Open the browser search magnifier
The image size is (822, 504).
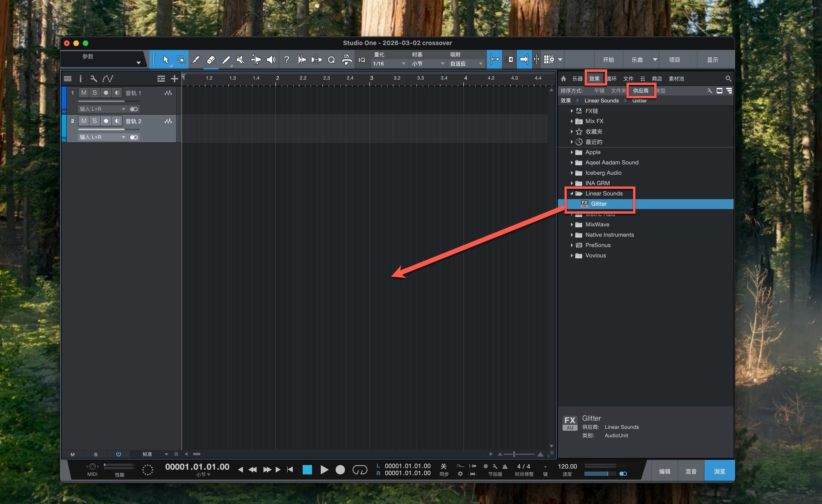[728, 79]
